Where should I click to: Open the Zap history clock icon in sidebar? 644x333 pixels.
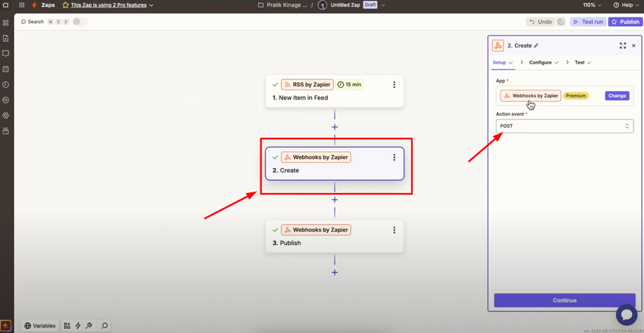click(x=6, y=85)
